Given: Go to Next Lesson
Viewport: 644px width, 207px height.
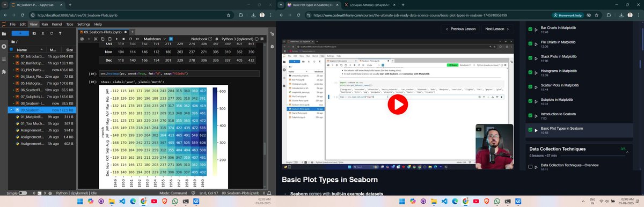Looking at the screenshot, I should [x=497, y=29].
